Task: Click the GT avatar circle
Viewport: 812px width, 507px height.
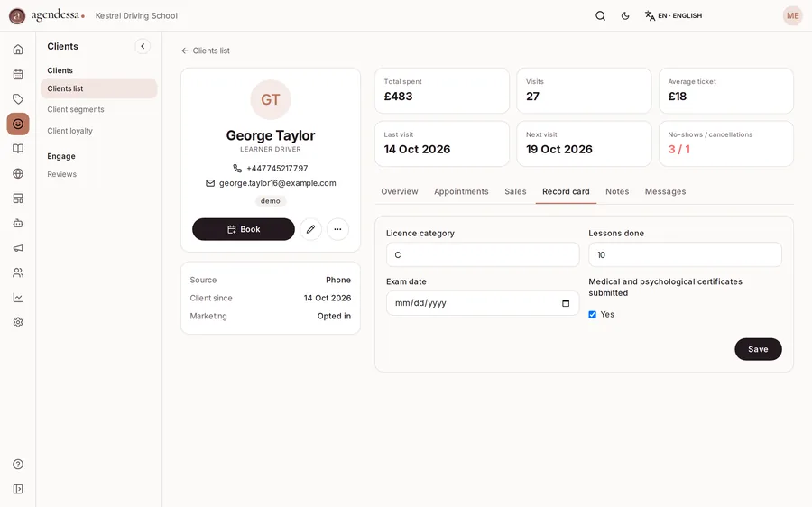Action: 271,99
